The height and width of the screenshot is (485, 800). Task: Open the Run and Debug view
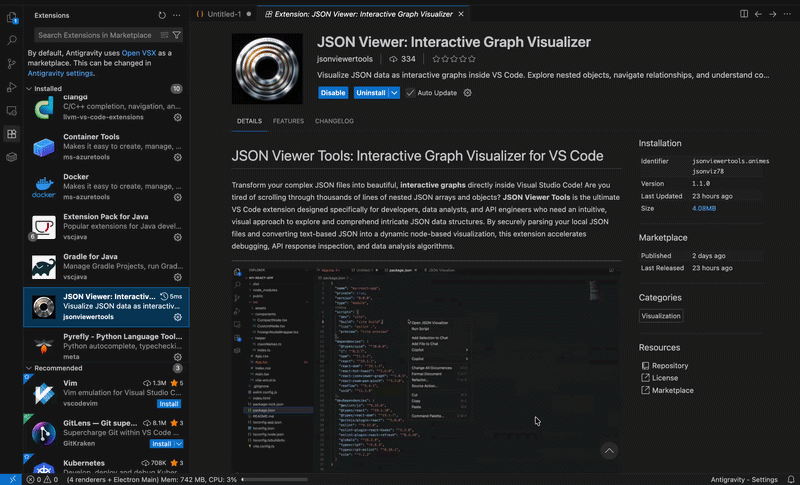click(x=11, y=87)
